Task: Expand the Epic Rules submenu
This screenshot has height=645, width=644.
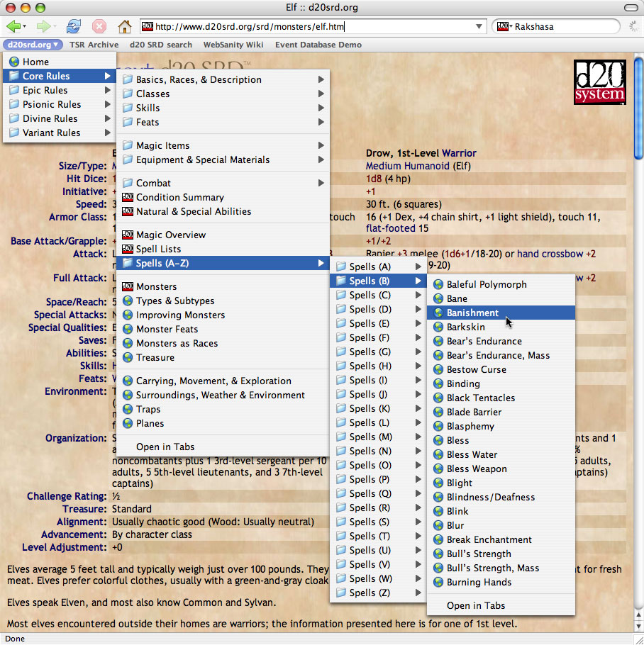Action: pyautogui.click(x=60, y=91)
